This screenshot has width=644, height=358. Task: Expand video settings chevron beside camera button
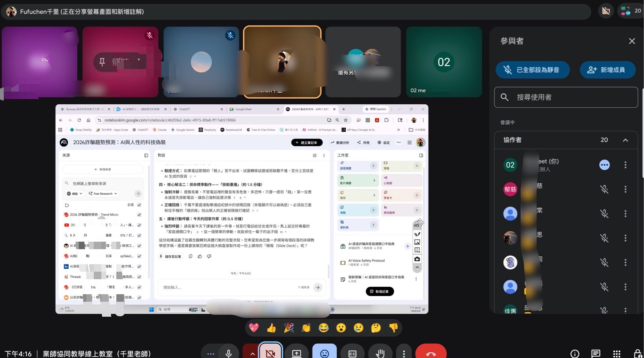[252, 353]
